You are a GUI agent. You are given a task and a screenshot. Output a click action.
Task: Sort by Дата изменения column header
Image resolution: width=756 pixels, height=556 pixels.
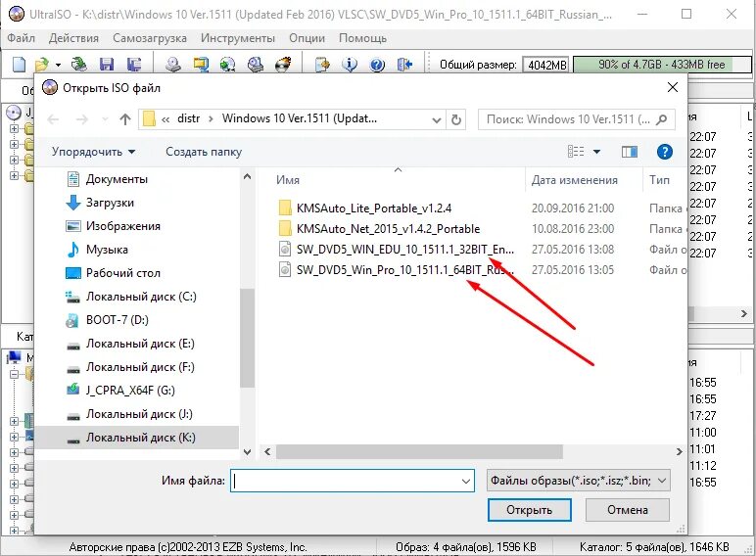[x=574, y=180]
